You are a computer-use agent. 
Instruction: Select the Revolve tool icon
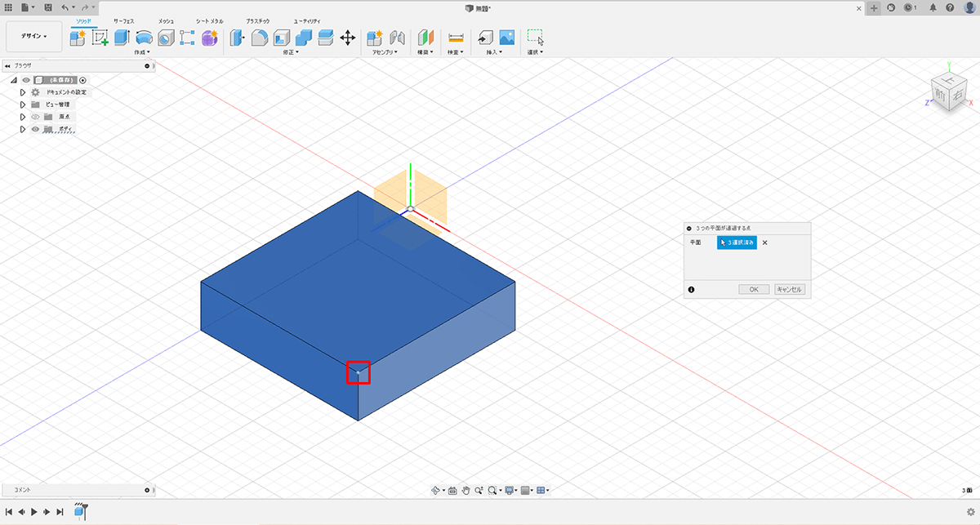(x=144, y=38)
